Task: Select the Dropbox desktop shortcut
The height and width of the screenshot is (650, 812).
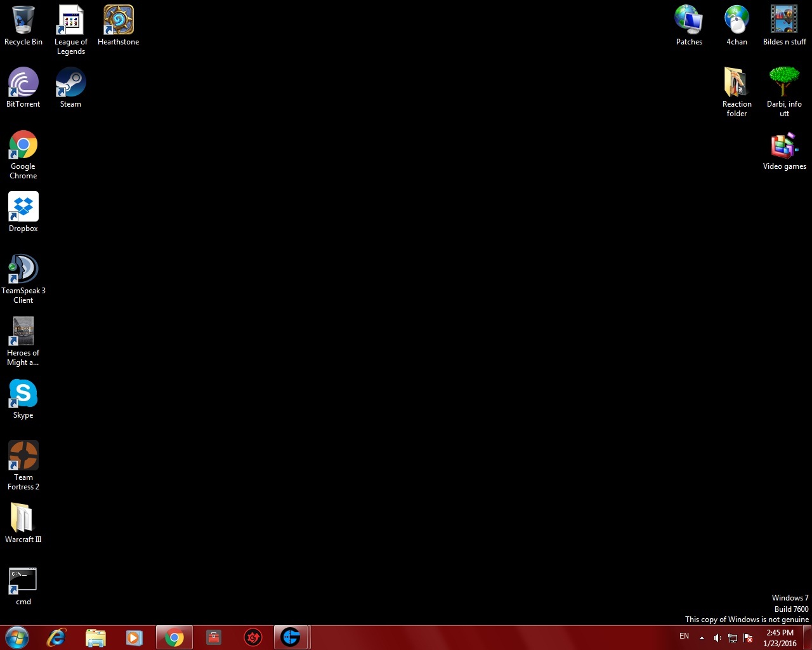Action: [x=23, y=208]
